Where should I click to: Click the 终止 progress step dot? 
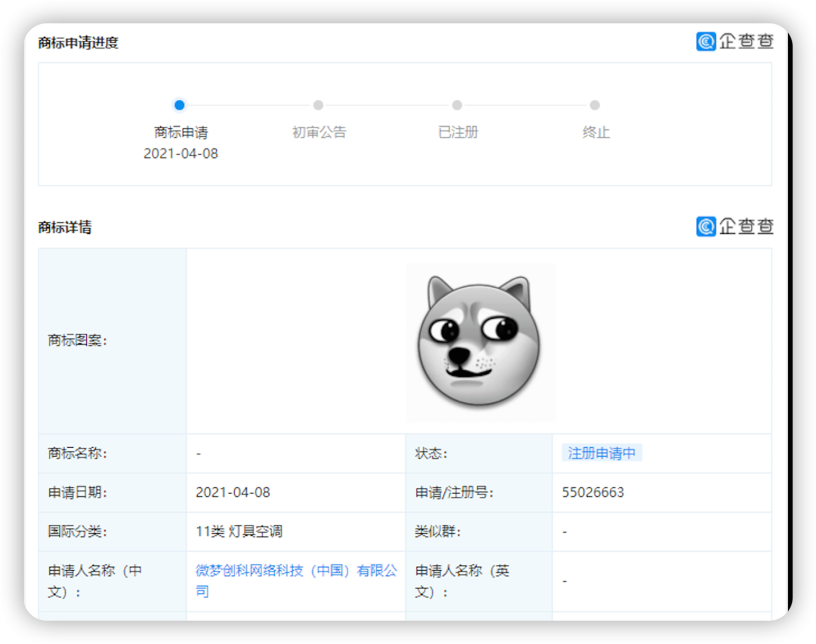click(595, 105)
